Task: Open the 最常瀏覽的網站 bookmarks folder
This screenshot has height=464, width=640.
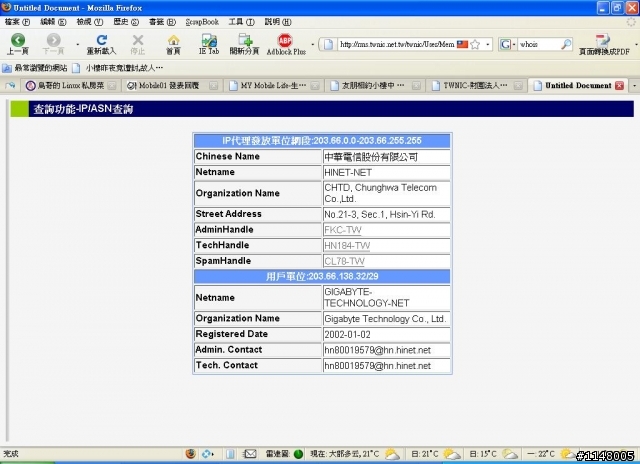Action: pos(35,68)
